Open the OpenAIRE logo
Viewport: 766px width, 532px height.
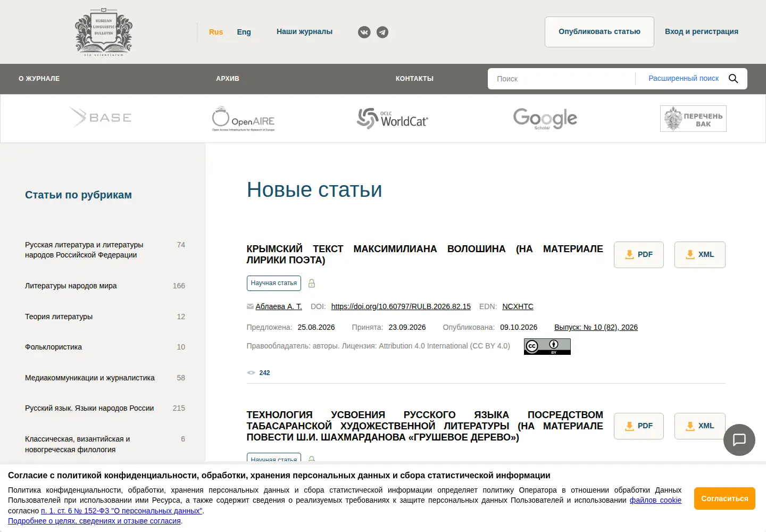pos(243,119)
